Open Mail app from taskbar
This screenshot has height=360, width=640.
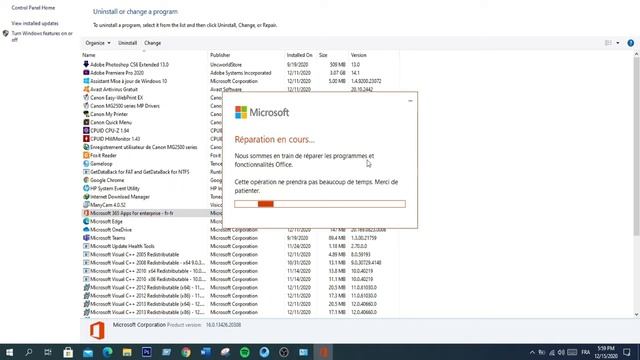point(88,352)
